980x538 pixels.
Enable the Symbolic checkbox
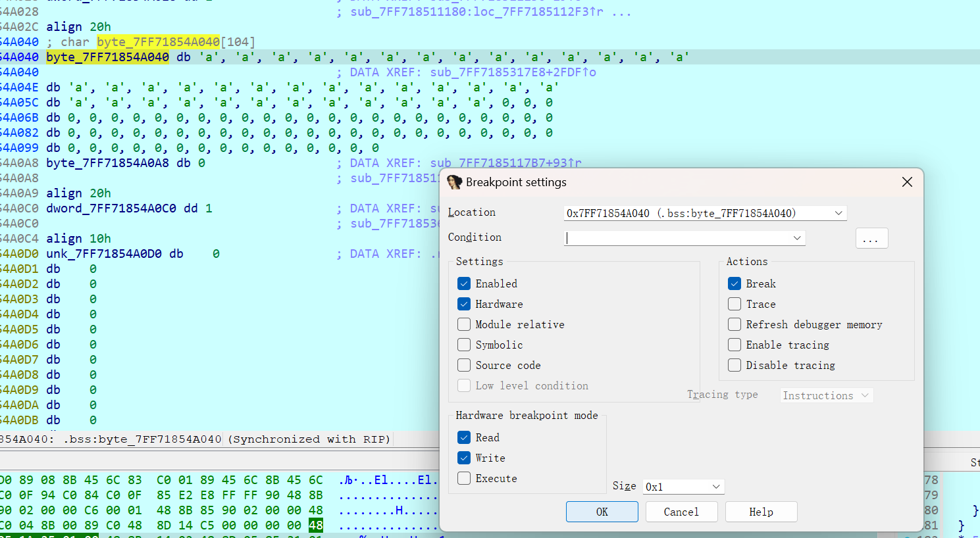pyautogui.click(x=464, y=345)
